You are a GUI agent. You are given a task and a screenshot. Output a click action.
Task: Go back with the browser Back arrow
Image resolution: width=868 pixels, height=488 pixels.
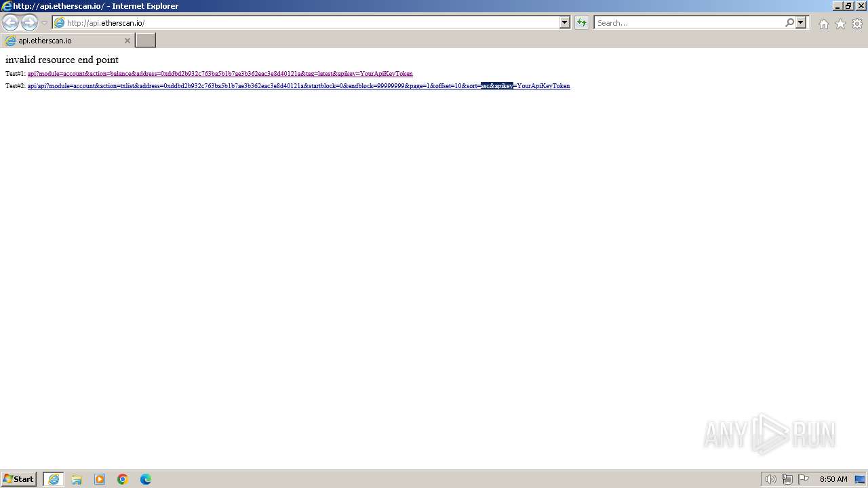10,22
